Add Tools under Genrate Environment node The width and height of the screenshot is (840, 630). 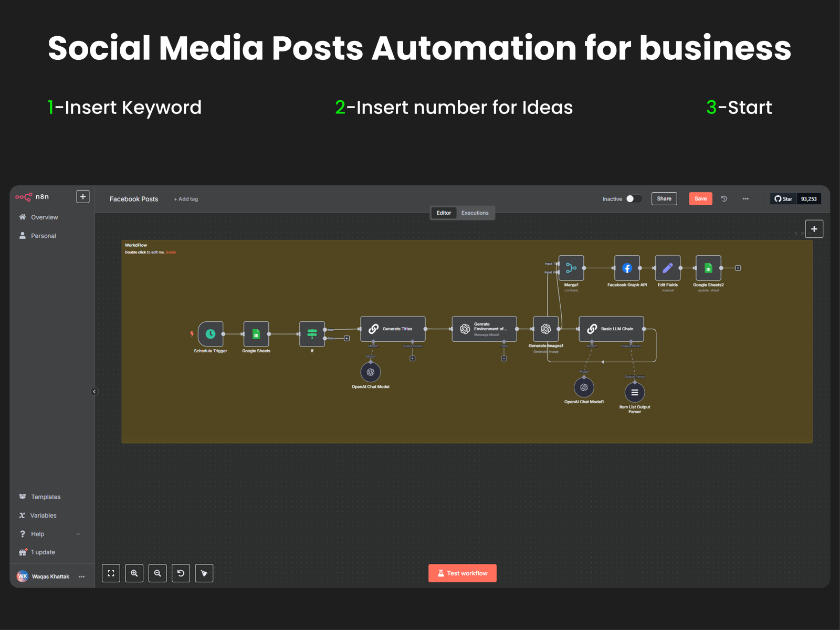tap(504, 359)
